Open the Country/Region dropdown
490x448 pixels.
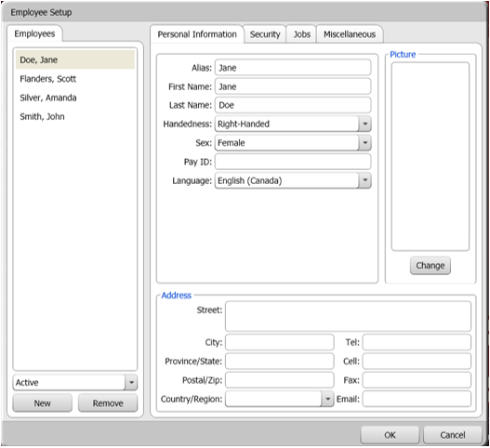327,399
